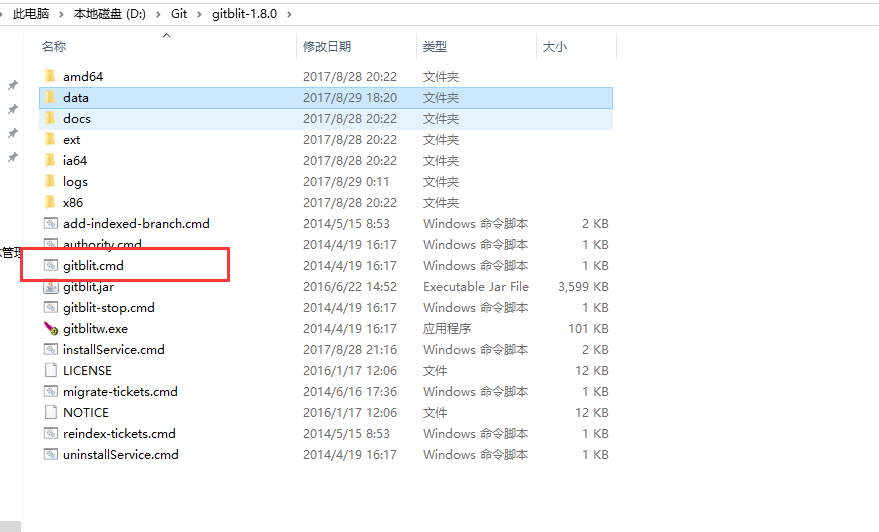The width and height of the screenshot is (879, 532).
Task: Click the LICENSE blank file icon
Action: tap(50, 371)
